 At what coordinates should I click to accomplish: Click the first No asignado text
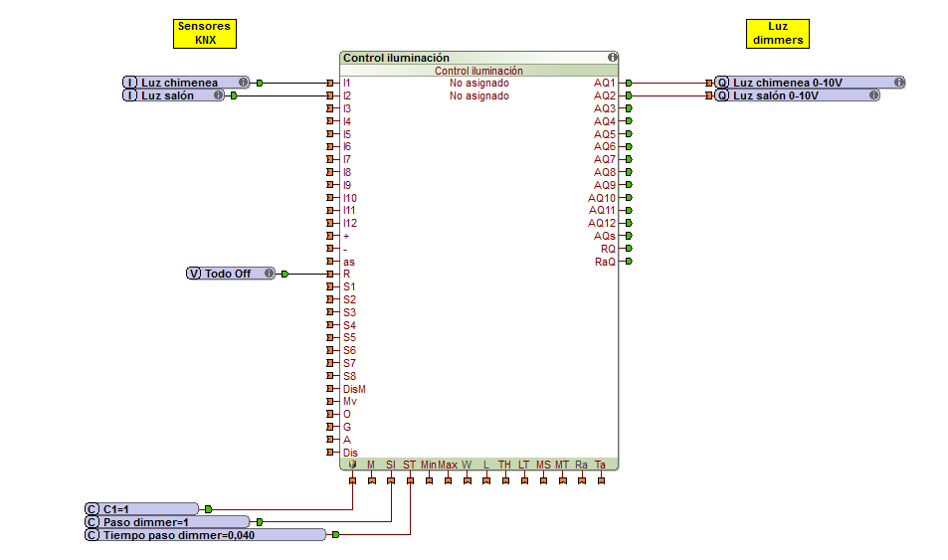[x=478, y=84]
